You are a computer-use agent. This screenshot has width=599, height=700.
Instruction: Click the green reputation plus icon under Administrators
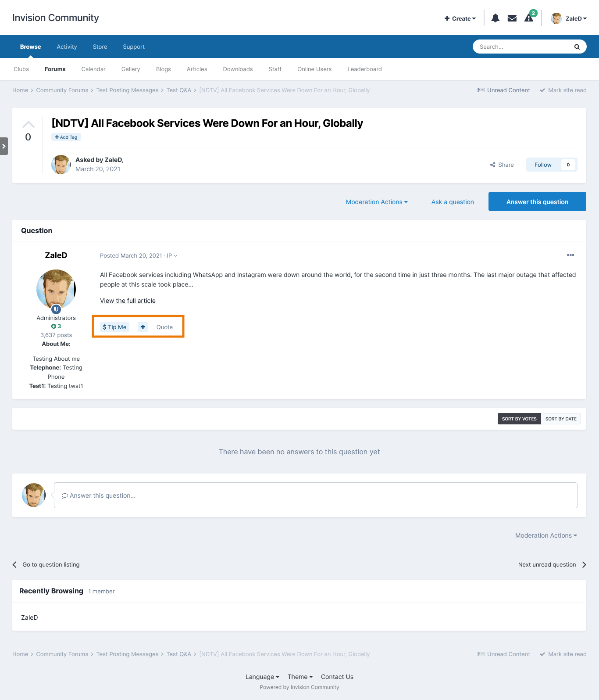[x=53, y=326]
